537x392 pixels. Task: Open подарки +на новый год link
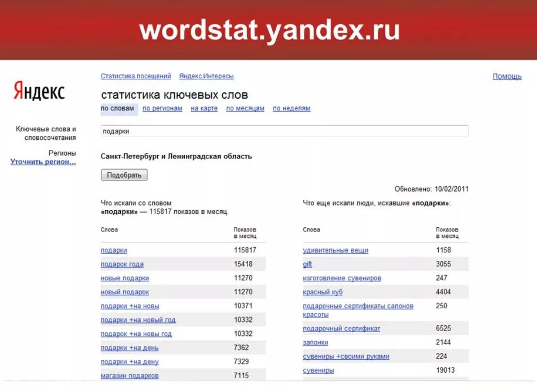[138, 320]
